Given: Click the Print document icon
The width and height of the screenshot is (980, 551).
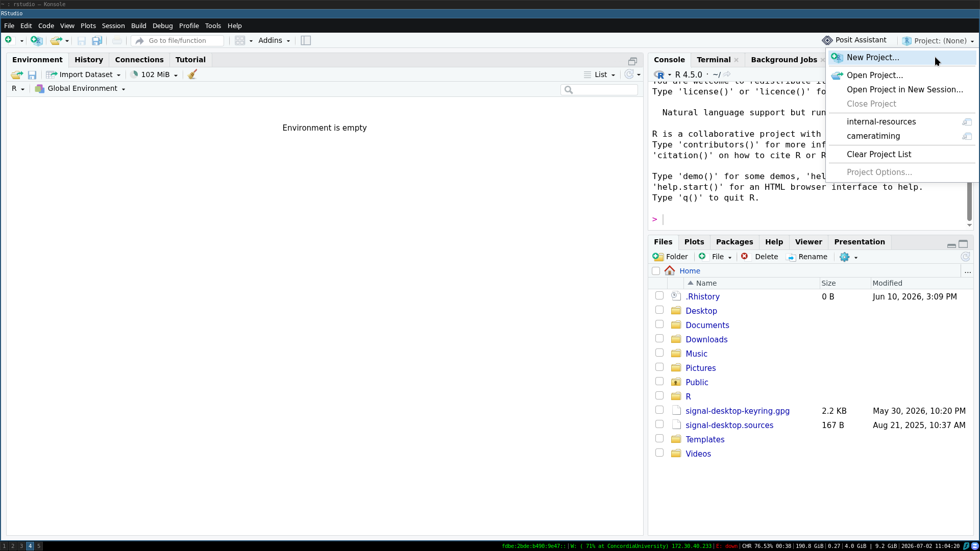Looking at the screenshot, I should click(117, 40).
